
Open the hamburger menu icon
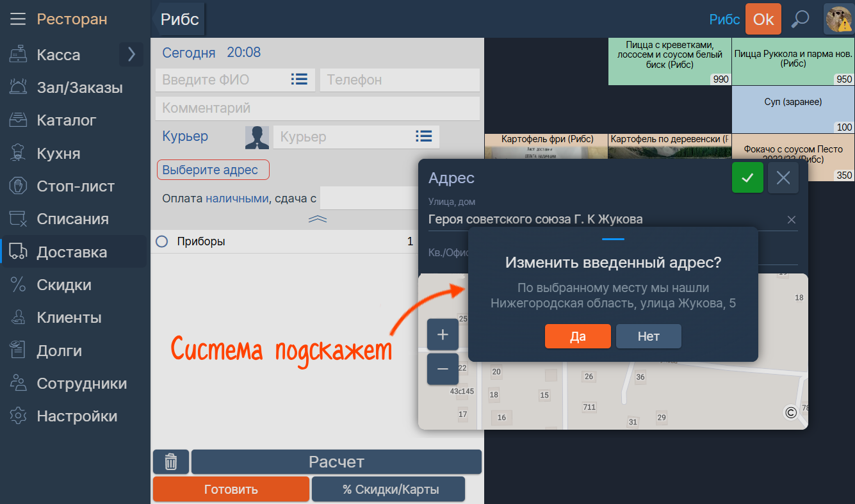coord(18,19)
